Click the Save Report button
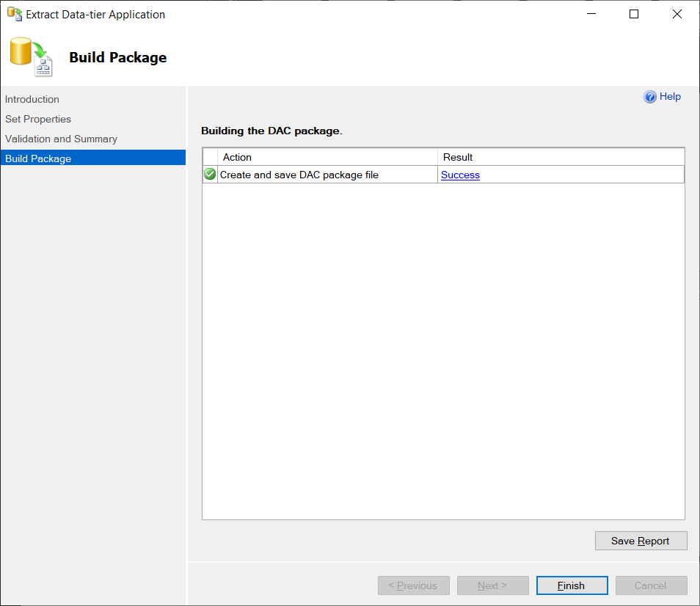Screen dimensions: 700x606 click(x=641, y=540)
